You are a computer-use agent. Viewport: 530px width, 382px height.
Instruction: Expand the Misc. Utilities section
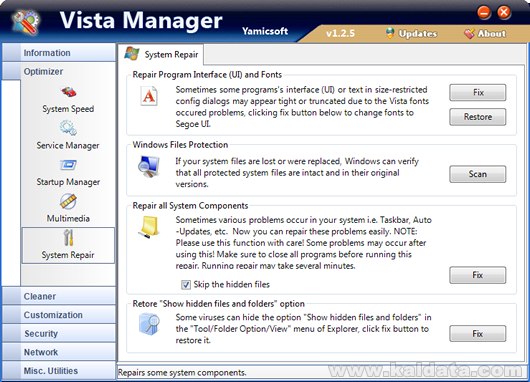(x=59, y=371)
